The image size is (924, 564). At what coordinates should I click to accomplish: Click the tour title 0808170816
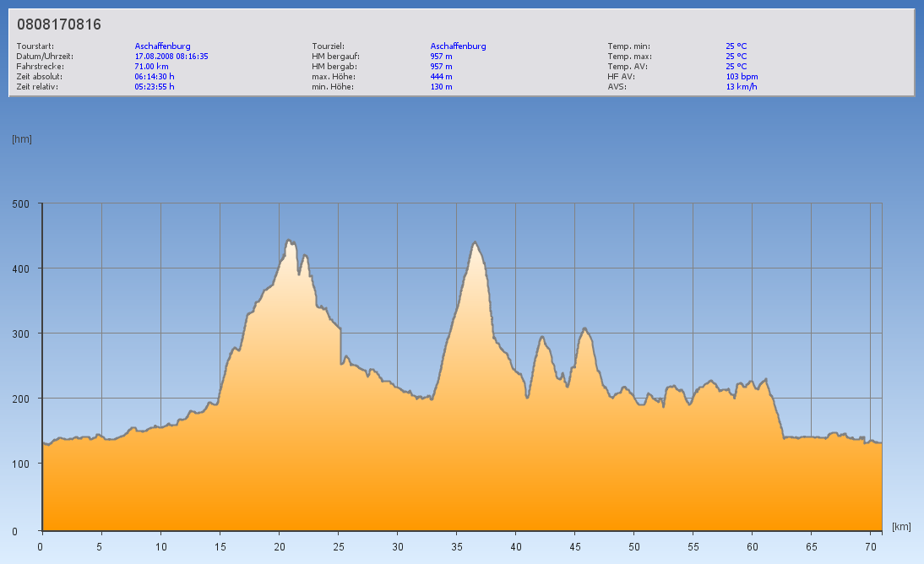tap(59, 25)
